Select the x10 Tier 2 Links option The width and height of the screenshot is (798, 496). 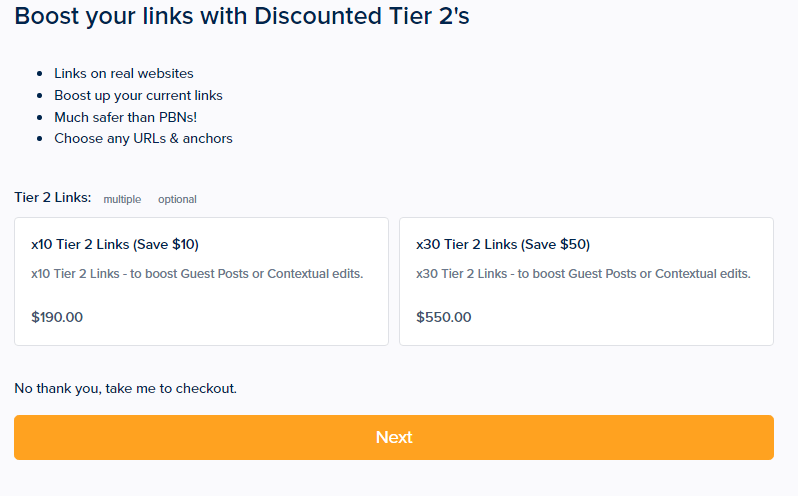coord(201,281)
